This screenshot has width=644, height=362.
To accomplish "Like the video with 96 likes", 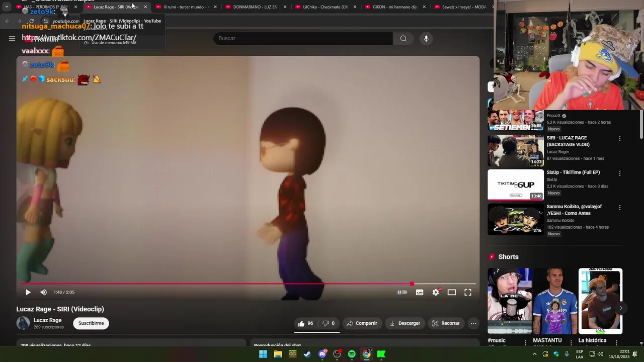I will 306,323.
